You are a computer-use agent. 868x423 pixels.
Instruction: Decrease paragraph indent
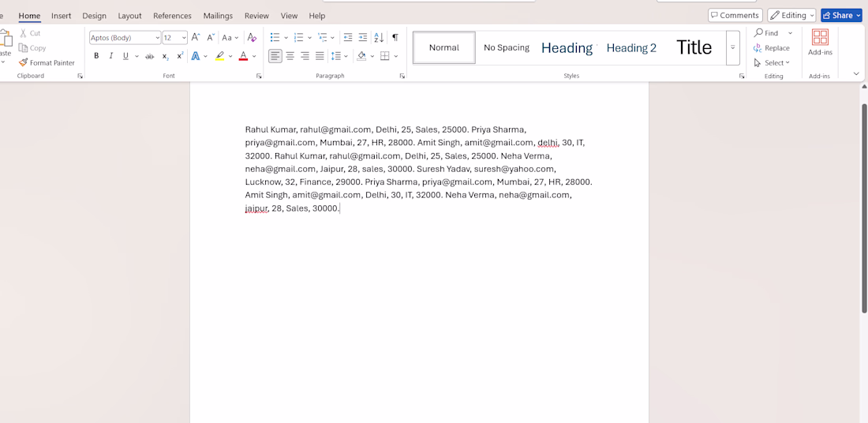tap(348, 38)
